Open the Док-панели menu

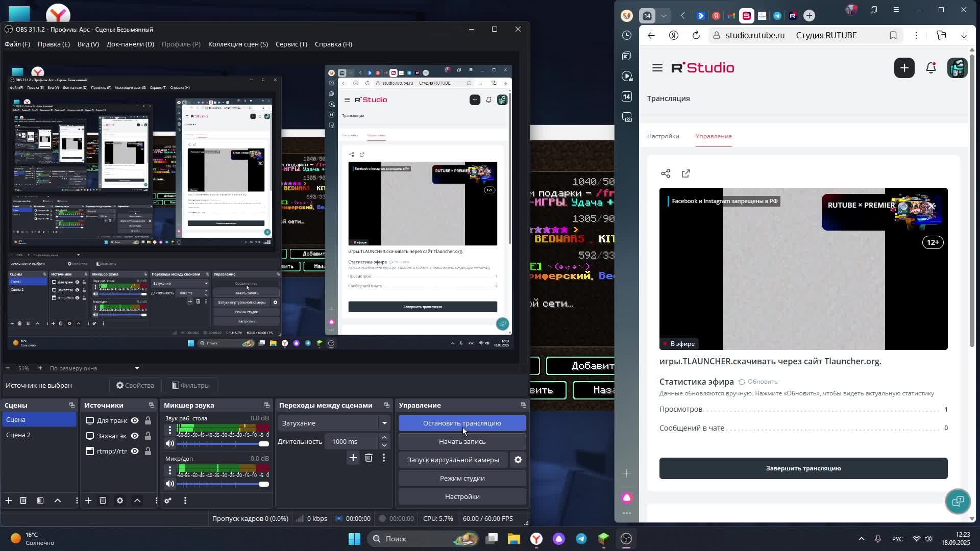[130, 44]
